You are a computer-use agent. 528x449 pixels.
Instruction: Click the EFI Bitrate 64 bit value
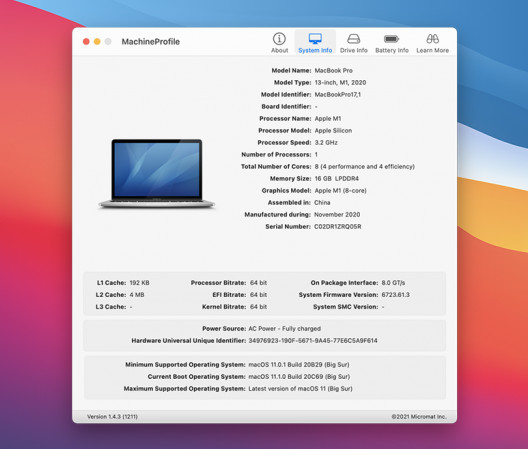click(x=258, y=295)
